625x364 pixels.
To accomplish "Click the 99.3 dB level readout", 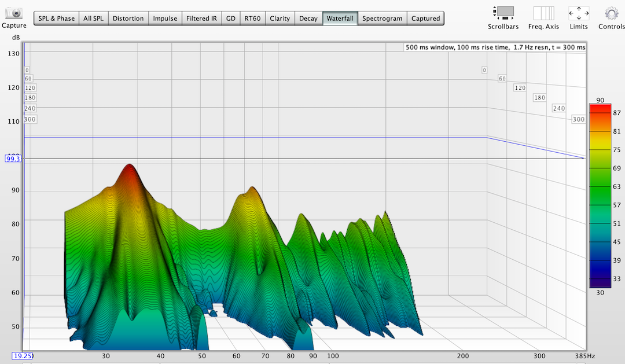I will pos(13,158).
